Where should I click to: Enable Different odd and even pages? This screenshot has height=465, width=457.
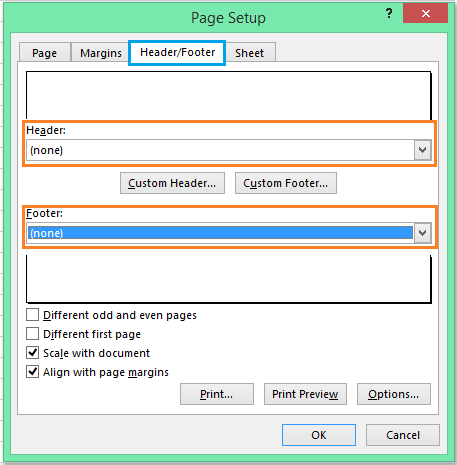click(32, 315)
